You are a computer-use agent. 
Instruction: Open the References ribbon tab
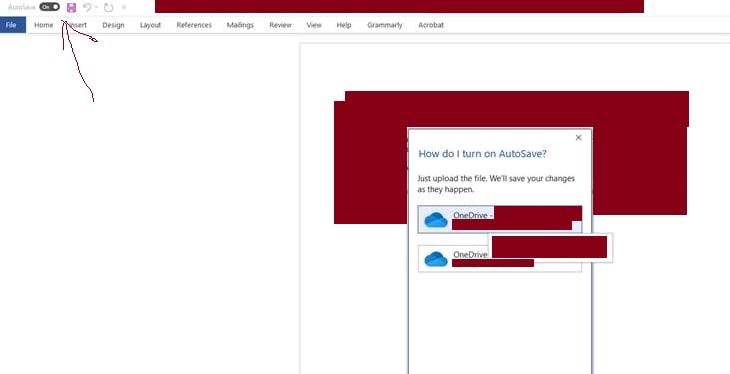[194, 25]
